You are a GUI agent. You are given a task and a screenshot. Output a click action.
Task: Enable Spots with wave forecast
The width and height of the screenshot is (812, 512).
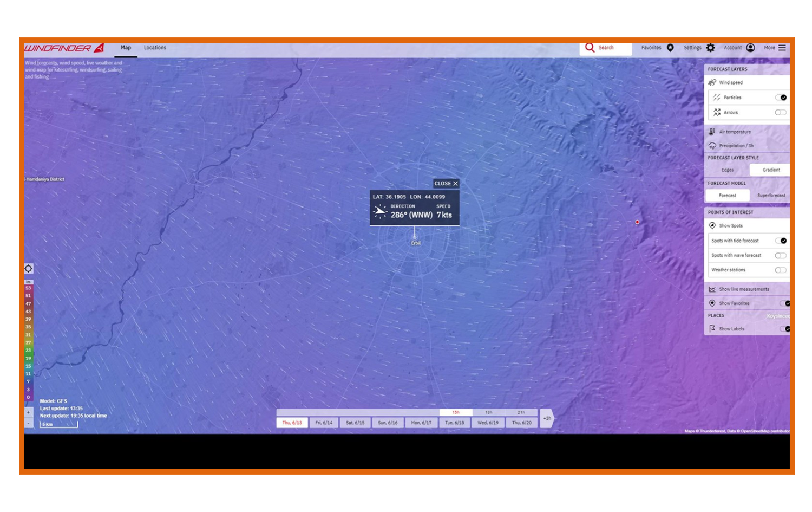pos(780,255)
